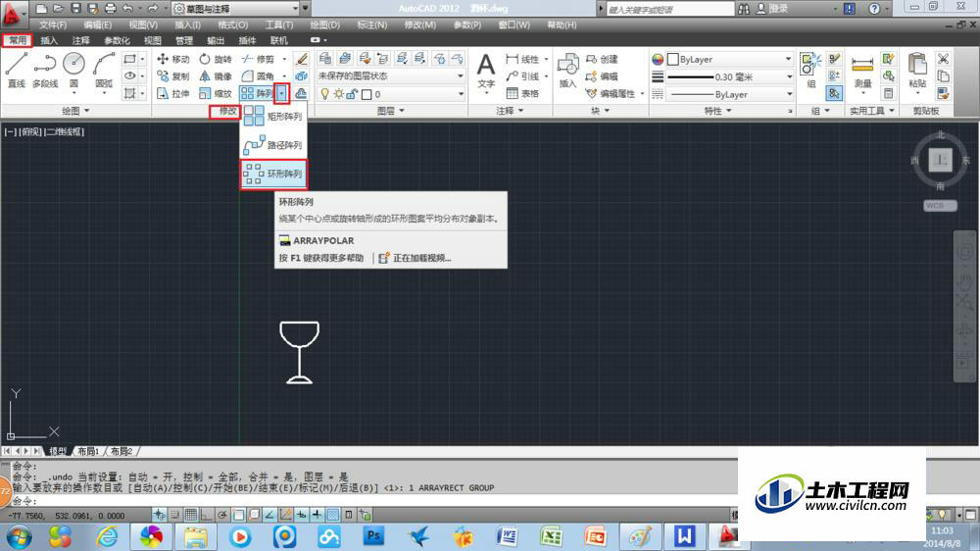This screenshot has width=980, height=551.
Task: Click the Fillet (圆角) tool
Action: coord(258,75)
